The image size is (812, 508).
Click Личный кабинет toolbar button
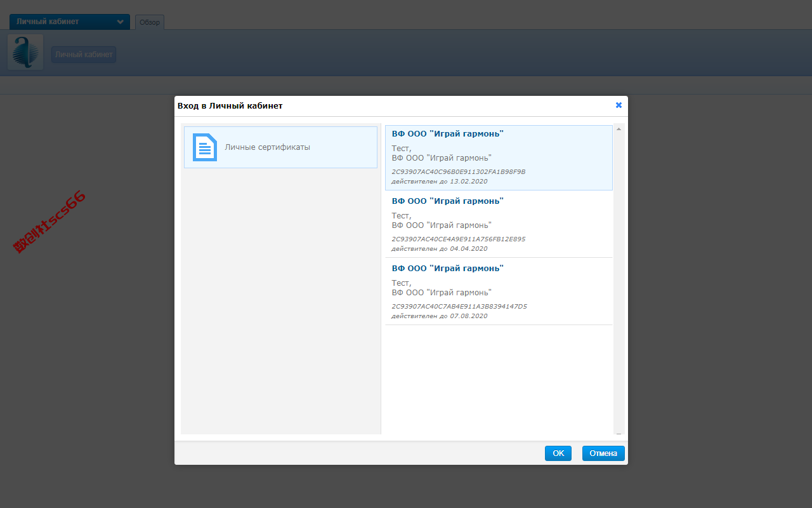[x=84, y=55]
